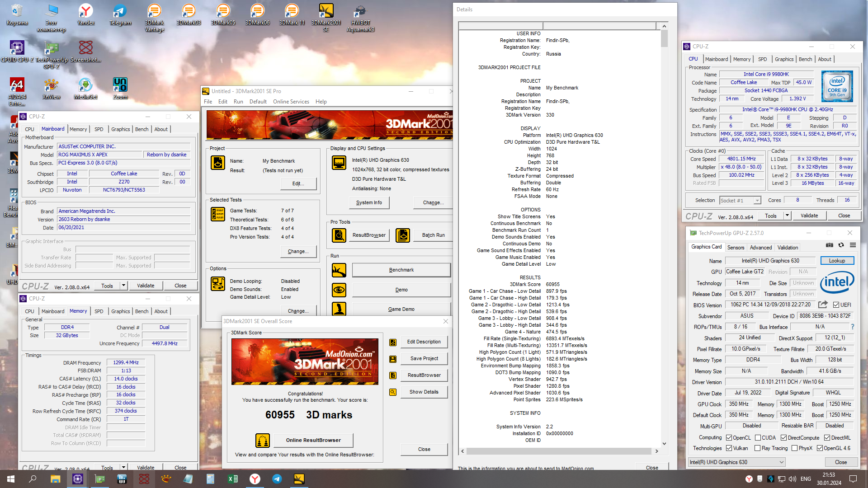Expand Tools arrow in CPU-Z Mainboard window

pyautogui.click(x=123, y=286)
